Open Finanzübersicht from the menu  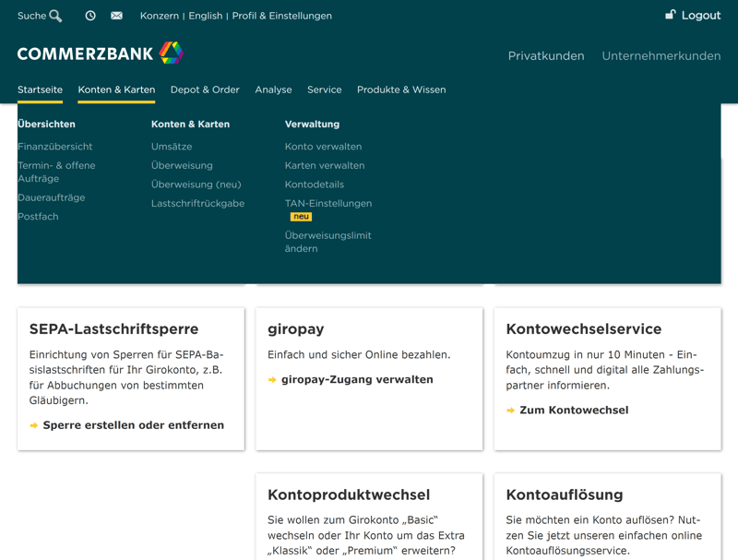click(54, 147)
